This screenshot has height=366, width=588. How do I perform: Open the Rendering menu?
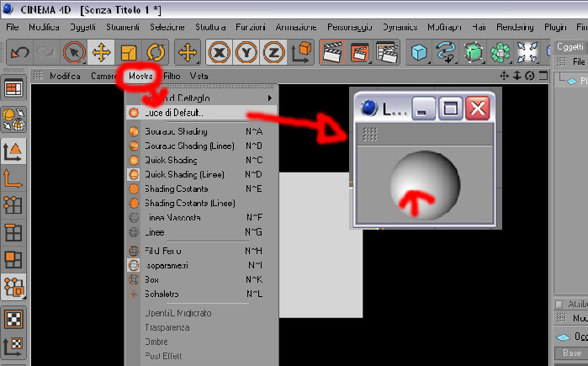pyautogui.click(x=515, y=27)
